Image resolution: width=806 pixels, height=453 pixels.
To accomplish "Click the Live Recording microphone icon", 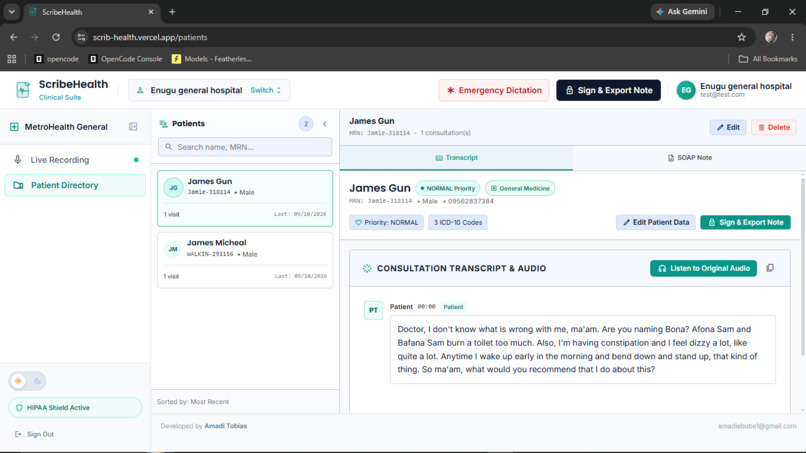I will [x=17, y=160].
